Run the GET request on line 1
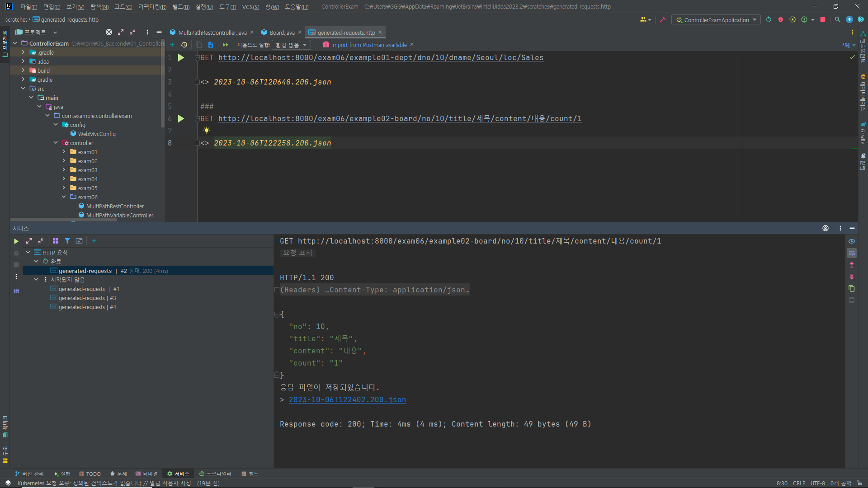This screenshot has width=868, height=488. (181, 58)
